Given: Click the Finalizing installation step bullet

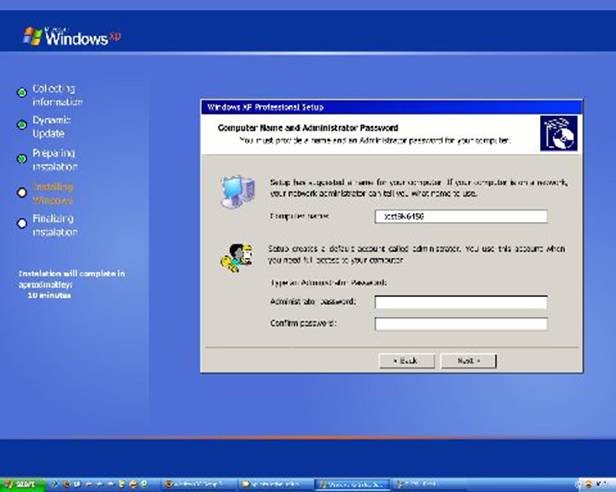Looking at the screenshot, I should click(x=22, y=223).
